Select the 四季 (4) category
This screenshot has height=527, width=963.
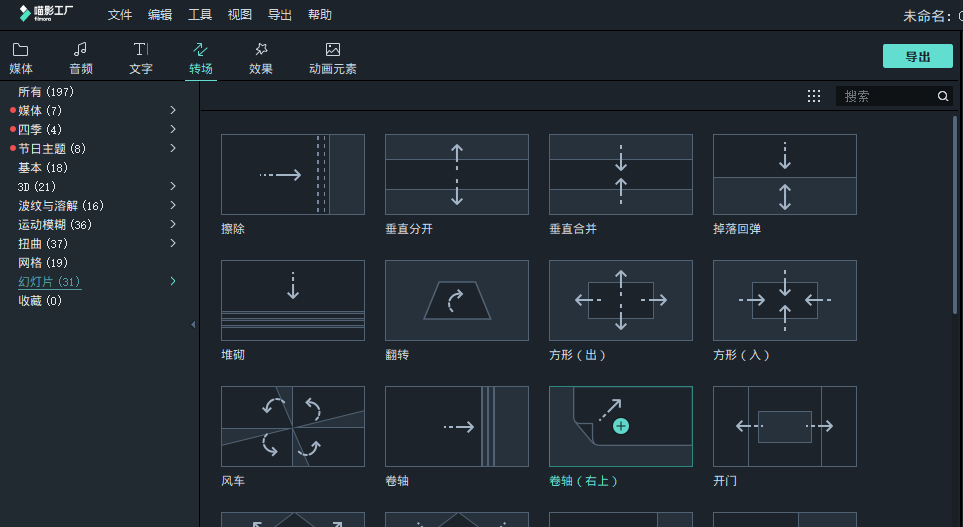click(40, 130)
